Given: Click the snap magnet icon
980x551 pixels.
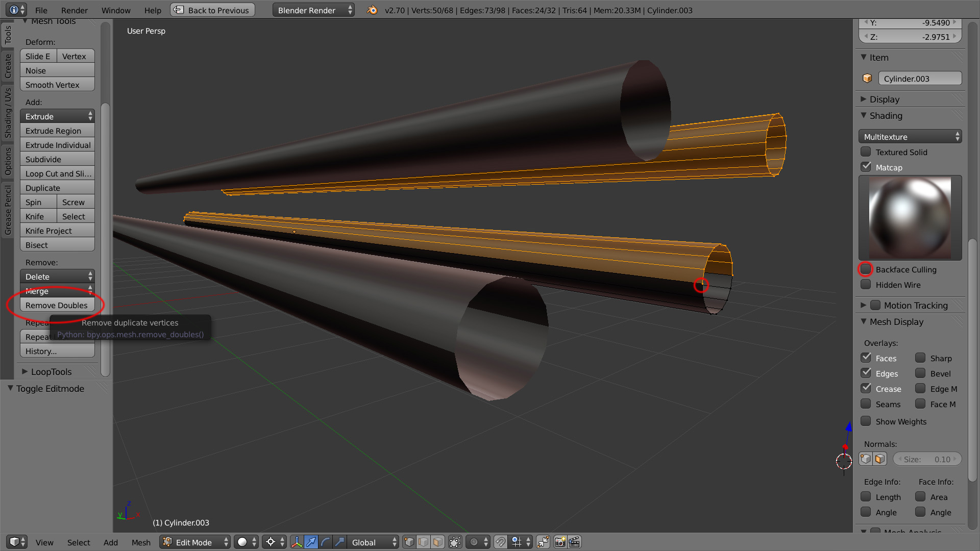Looking at the screenshot, I should click(x=501, y=542).
